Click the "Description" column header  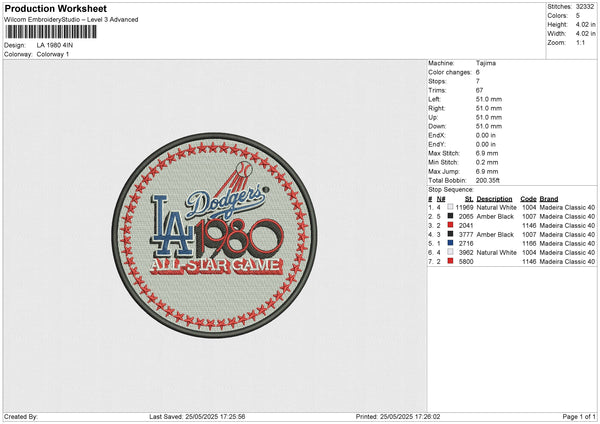[x=494, y=199]
